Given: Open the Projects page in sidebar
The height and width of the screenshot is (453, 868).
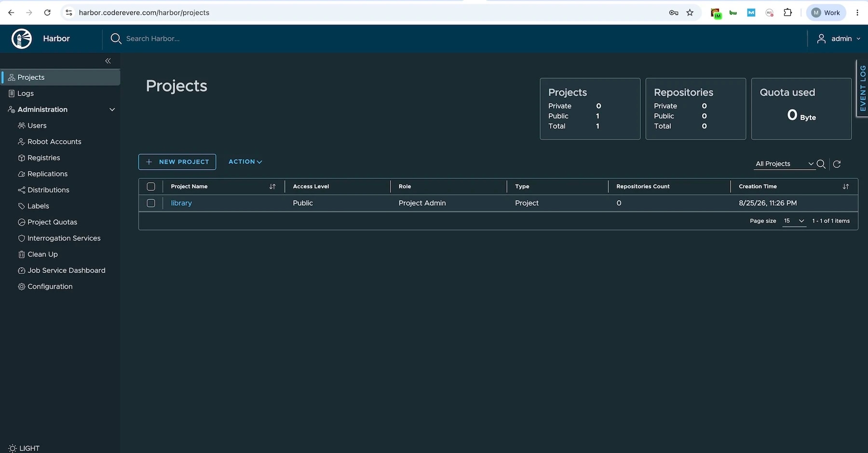Looking at the screenshot, I should 60,77.
